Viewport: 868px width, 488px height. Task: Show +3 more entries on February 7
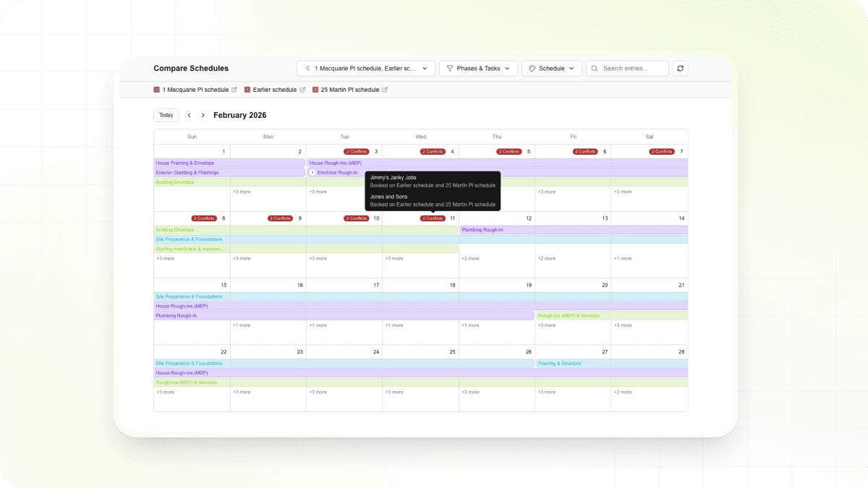point(623,192)
